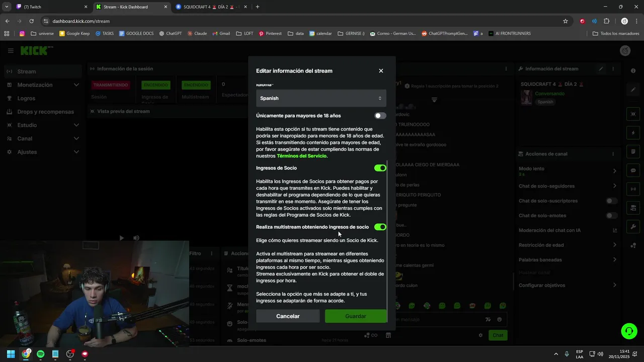Screen dimensions: 644x362
Task: Click the chat bubble icon in right rail
Action: pyautogui.click(x=633, y=170)
